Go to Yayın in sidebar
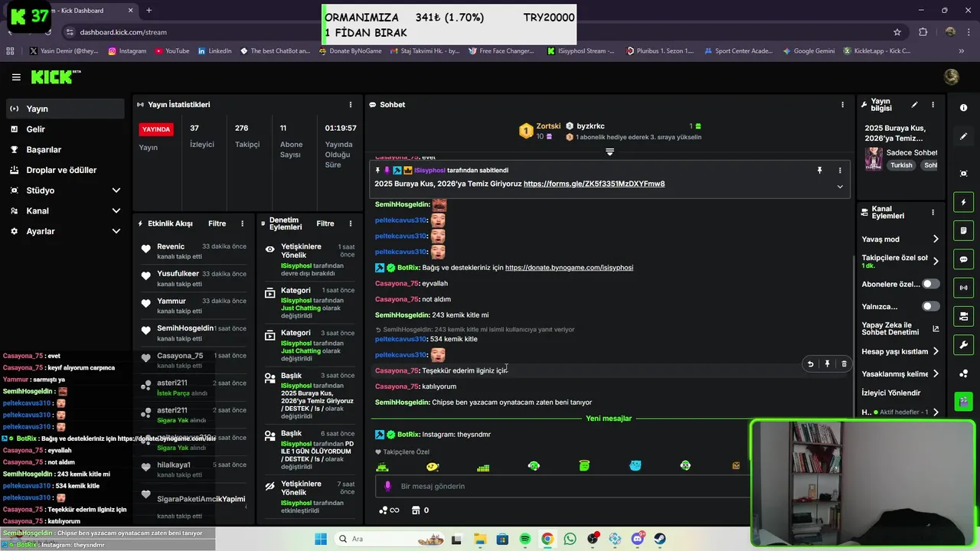This screenshot has width=980, height=551. point(65,109)
